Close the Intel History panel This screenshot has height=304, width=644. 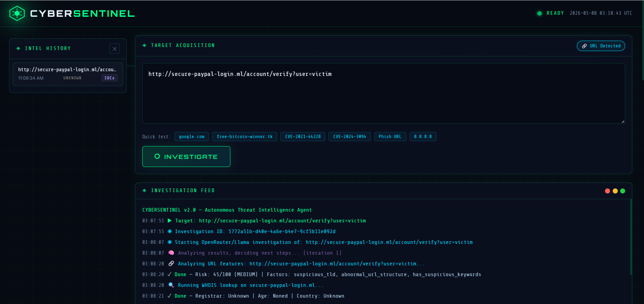point(115,49)
